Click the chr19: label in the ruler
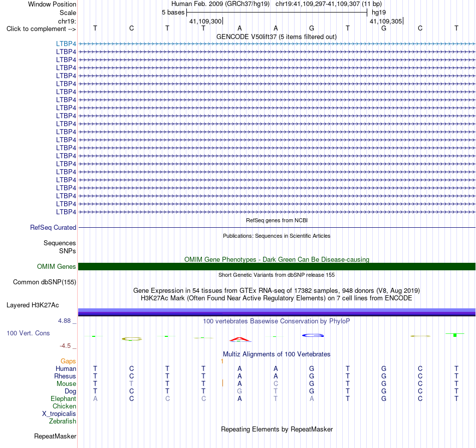 [x=67, y=21]
